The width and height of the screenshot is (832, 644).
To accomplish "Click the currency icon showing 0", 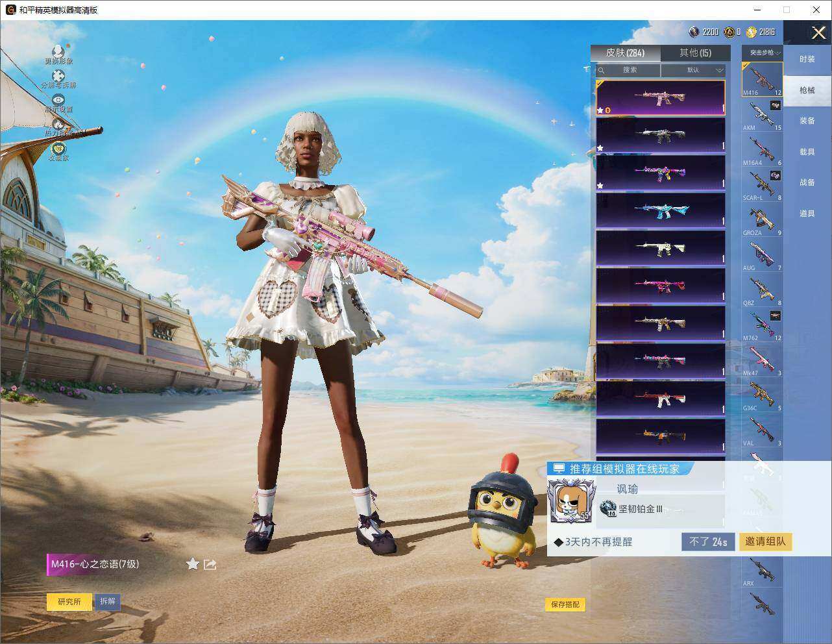I will [x=729, y=32].
